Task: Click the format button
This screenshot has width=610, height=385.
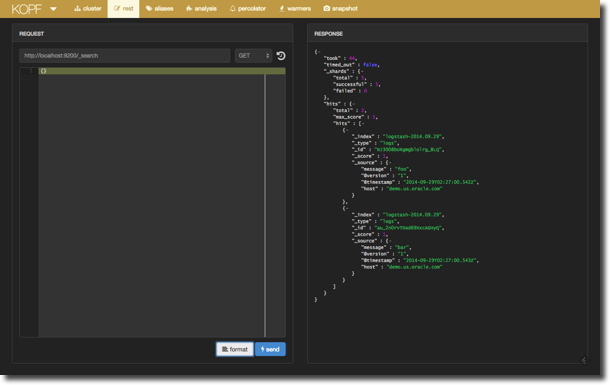Action: coord(235,349)
